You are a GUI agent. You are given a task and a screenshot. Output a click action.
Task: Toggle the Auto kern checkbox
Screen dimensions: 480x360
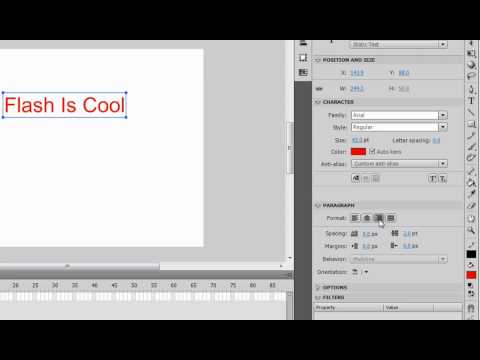tap(372, 152)
